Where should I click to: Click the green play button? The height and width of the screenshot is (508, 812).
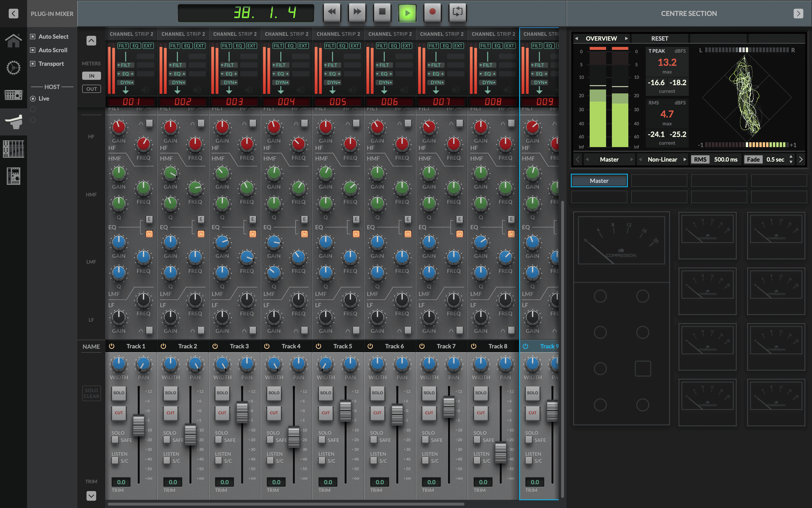[x=407, y=13]
